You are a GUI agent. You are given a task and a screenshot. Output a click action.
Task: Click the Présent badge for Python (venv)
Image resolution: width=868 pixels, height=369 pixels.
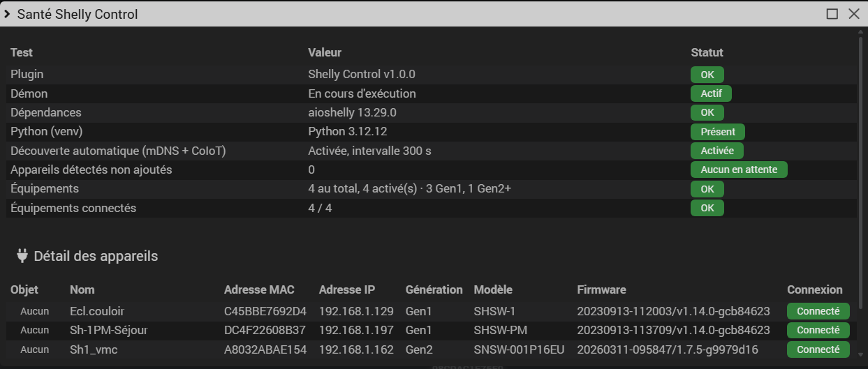click(718, 132)
